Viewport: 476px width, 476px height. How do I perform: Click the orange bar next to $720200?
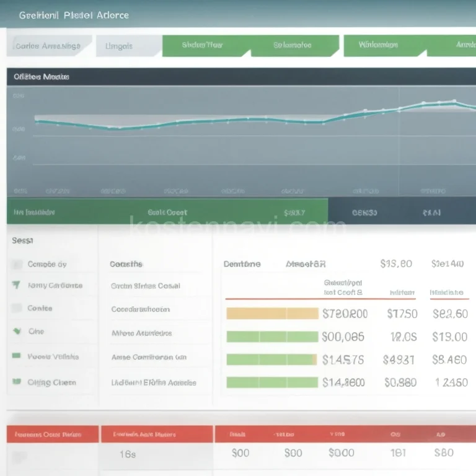pos(272,314)
